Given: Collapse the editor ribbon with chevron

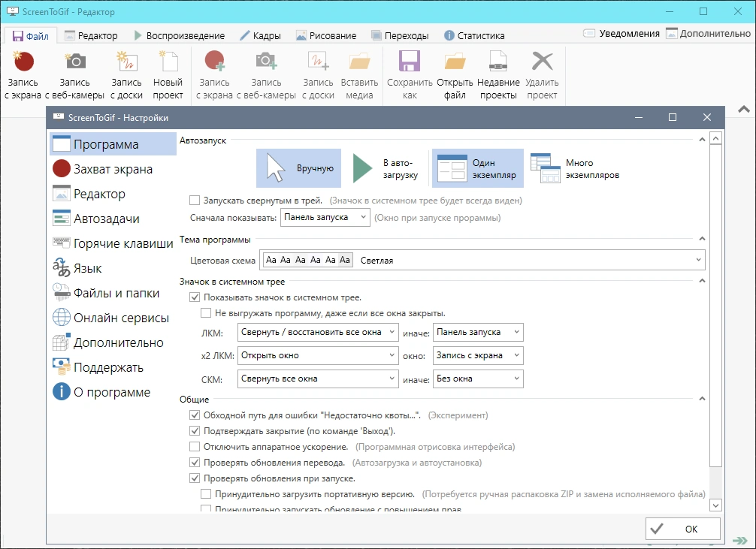Looking at the screenshot, I should click(744, 110).
